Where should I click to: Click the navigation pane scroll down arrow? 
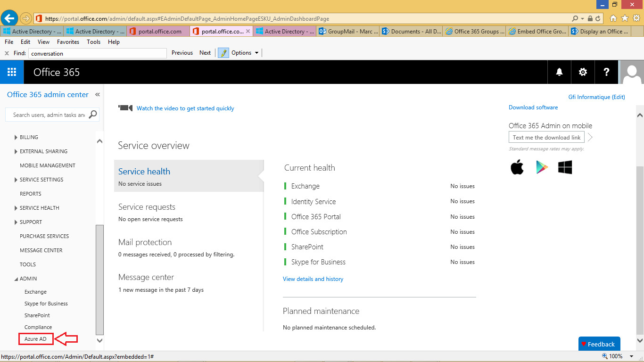click(99, 340)
